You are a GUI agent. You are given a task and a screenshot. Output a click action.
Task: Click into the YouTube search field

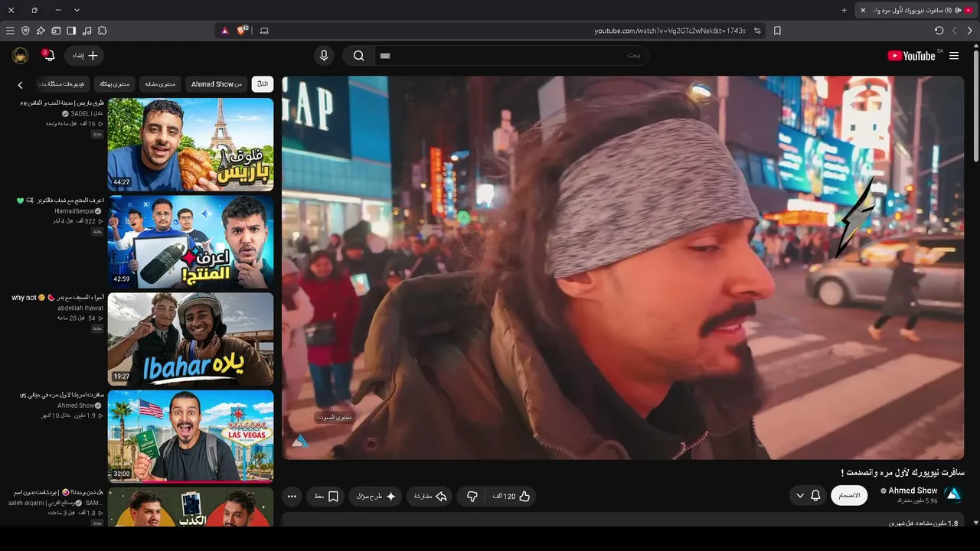coord(511,56)
